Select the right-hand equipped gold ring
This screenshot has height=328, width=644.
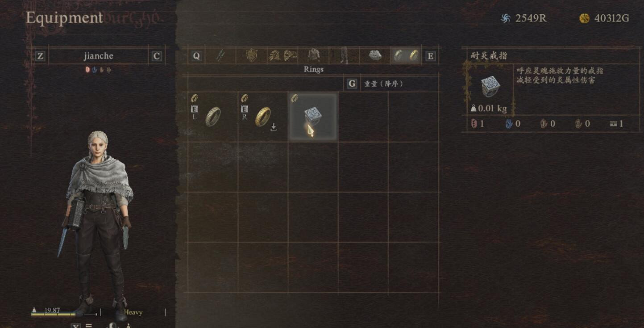263,117
